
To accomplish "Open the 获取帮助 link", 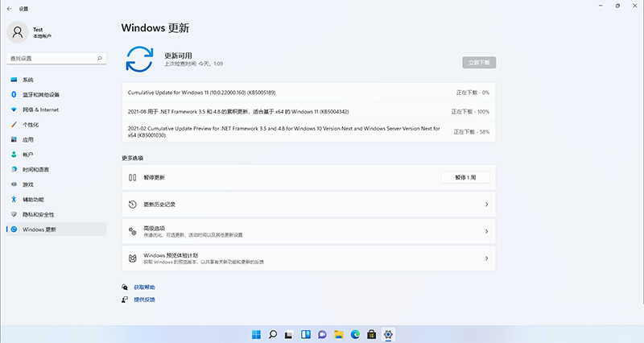I will click(x=145, y=287).
